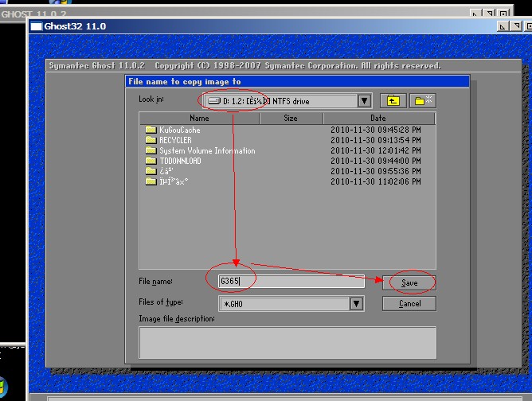Screen dimensions: 532x401
Task: Click the System Volume Information folder icon
Action: (x=151, y=150)
